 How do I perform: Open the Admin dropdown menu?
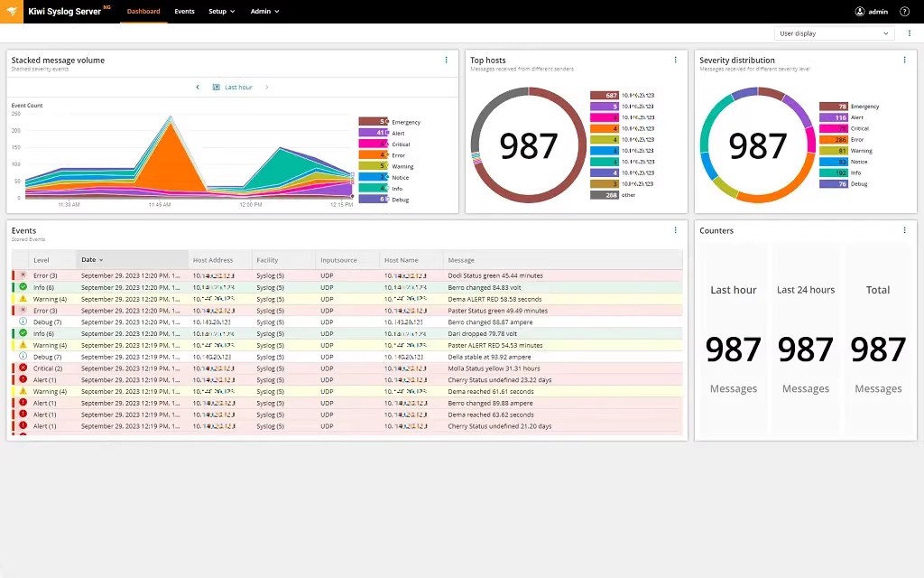coord(264,12)
